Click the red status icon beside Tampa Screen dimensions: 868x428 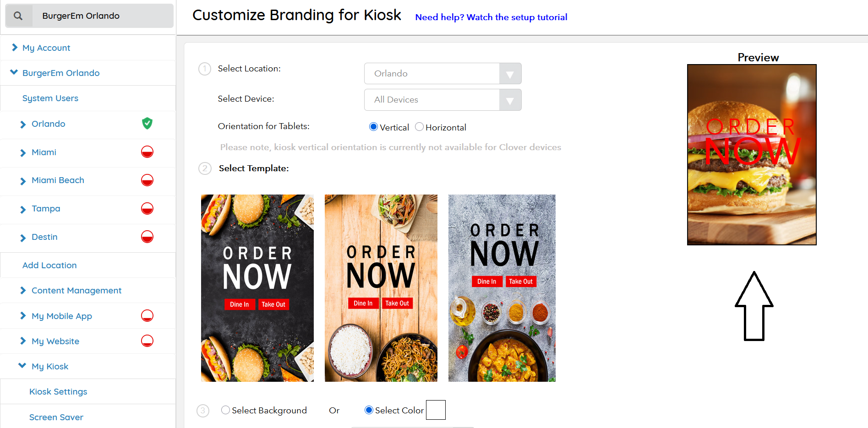(147, 209)
